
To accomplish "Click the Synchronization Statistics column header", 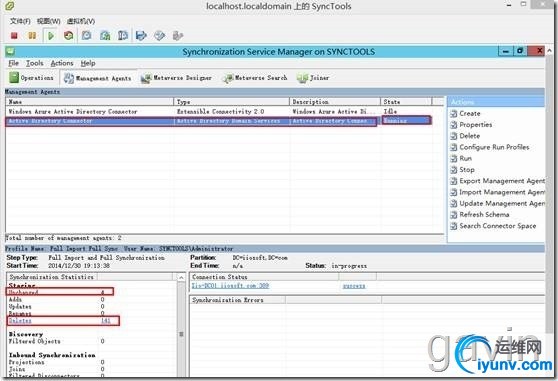I will pos(52,277).
